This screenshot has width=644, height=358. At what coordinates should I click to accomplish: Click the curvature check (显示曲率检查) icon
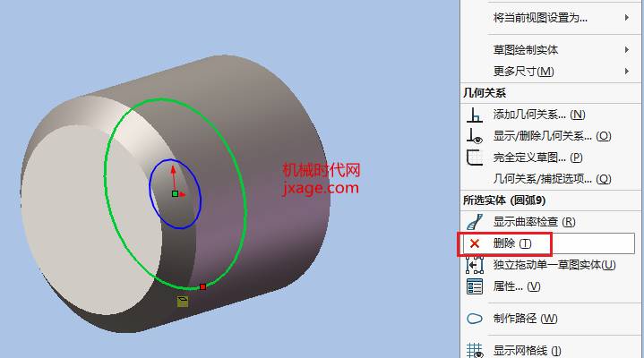475,222
